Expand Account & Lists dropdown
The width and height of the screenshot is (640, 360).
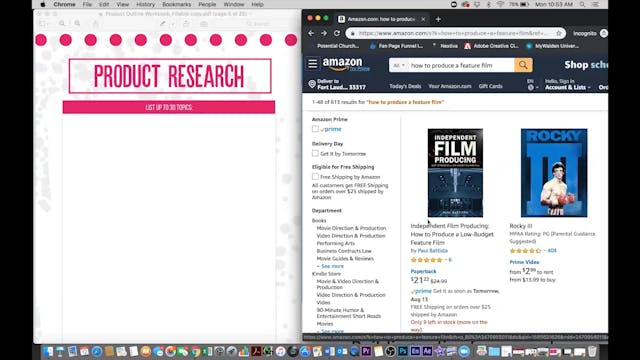567,87
